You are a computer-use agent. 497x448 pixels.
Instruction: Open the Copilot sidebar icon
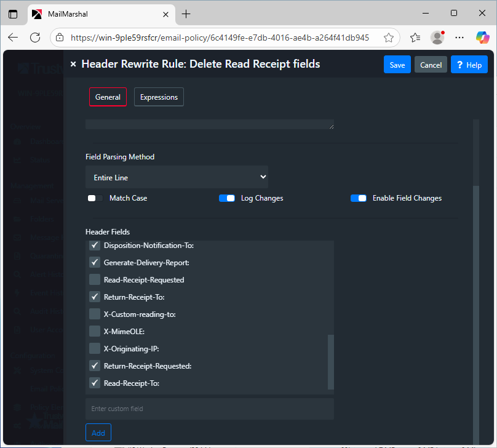click(x=482, y=38)
